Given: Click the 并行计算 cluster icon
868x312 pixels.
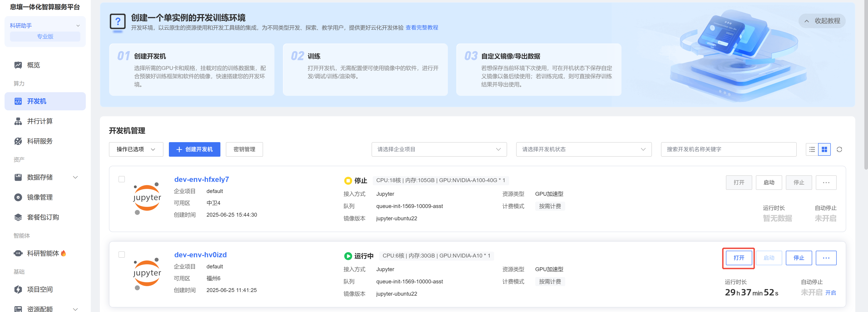Looking at the screenshot, I should (18, 121).
